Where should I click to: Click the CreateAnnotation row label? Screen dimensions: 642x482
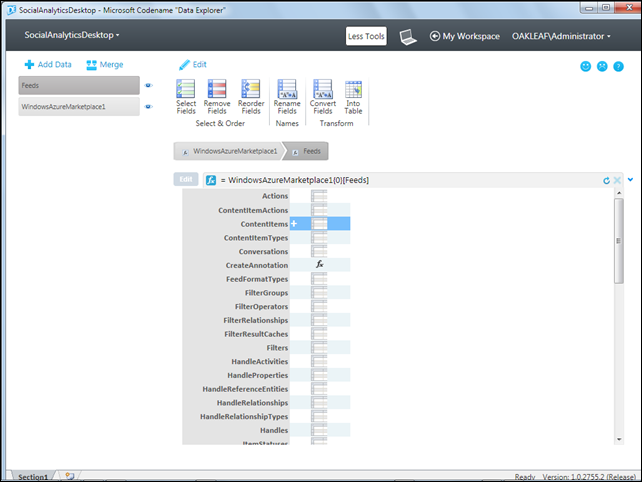pos(257,265)
